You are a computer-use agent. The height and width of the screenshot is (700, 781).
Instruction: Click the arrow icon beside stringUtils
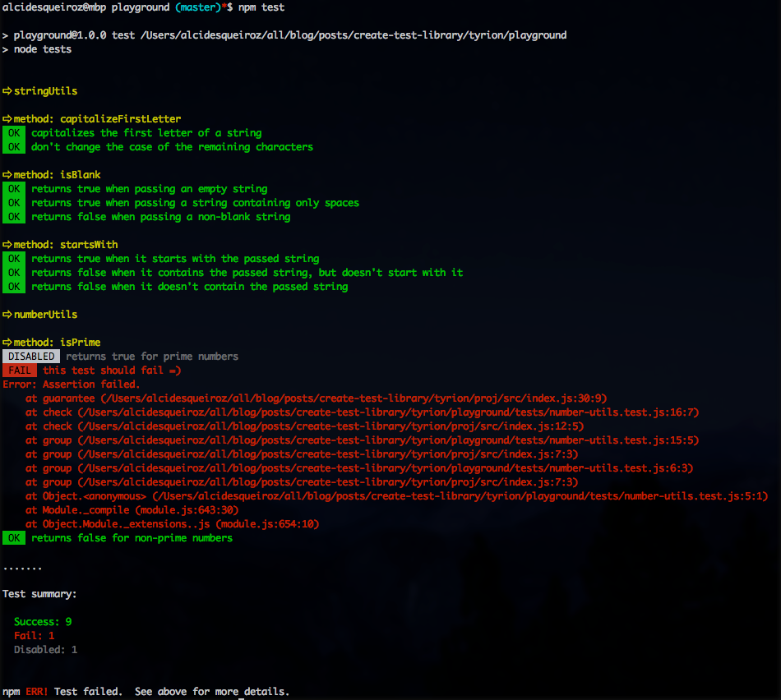[8, 90]
